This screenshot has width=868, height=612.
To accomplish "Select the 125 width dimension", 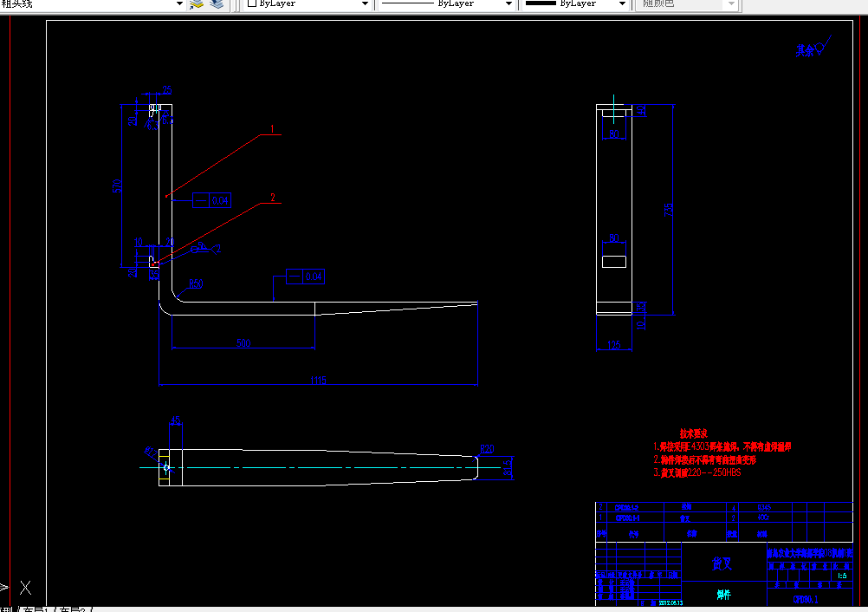I will click(614, 345).
